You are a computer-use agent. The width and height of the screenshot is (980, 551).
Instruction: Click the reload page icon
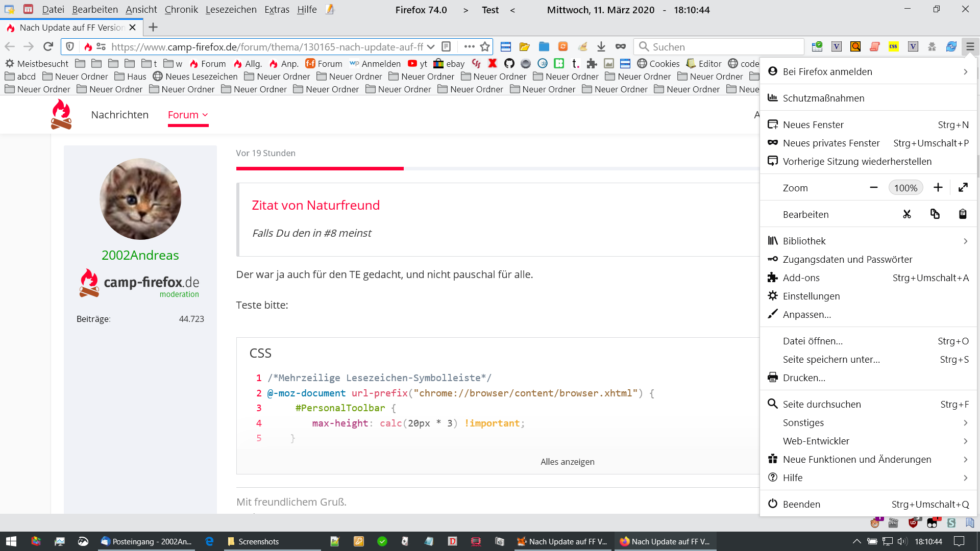(48, 47)
